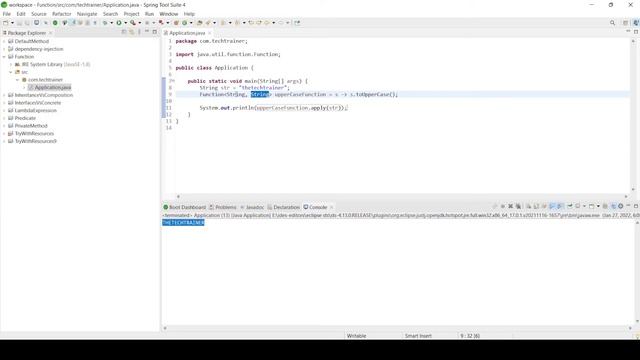Open the Help menu
Image resolution: width=640 pixels, height=360 pixels.
189,14
